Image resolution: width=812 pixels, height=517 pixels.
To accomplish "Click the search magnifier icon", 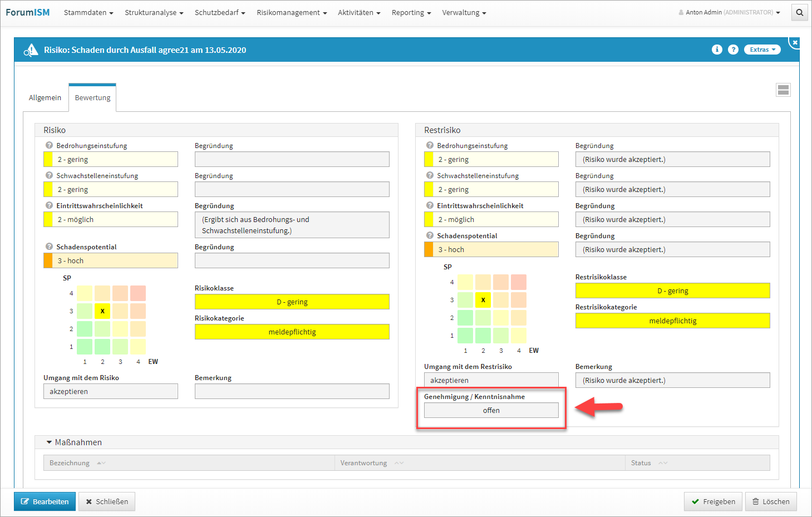I will point(799,12).
